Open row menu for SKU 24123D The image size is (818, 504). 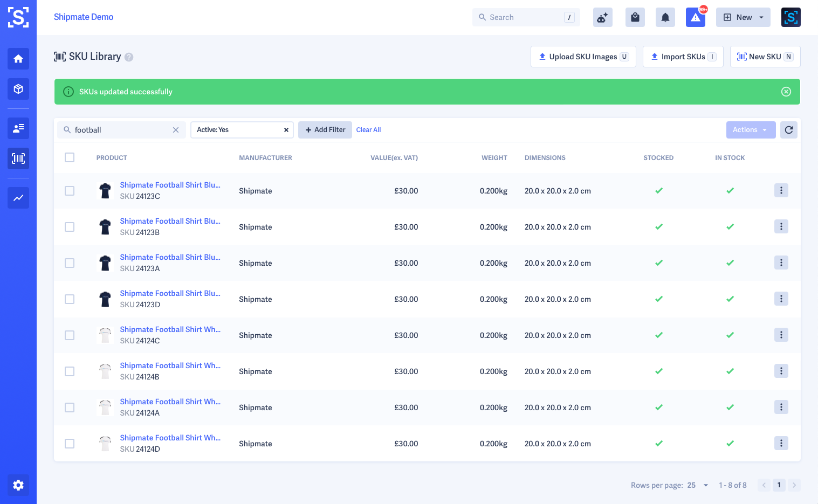pos(781,299)
